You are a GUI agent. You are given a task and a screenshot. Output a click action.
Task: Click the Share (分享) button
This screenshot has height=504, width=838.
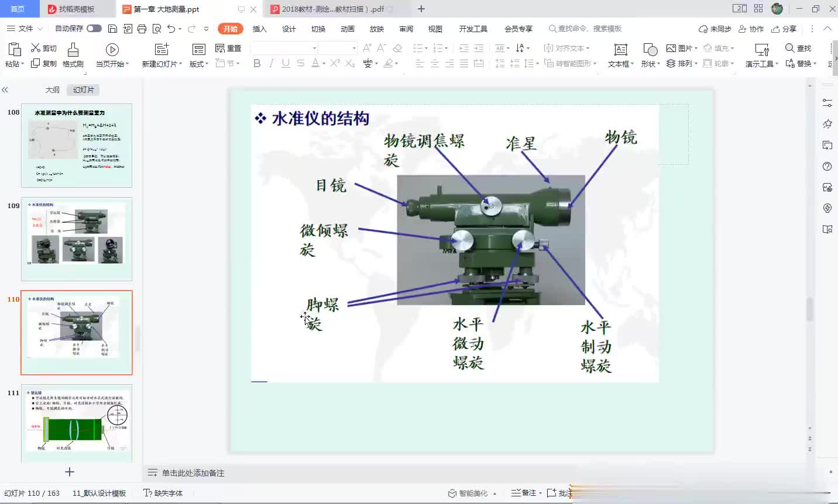pos(784,29)
